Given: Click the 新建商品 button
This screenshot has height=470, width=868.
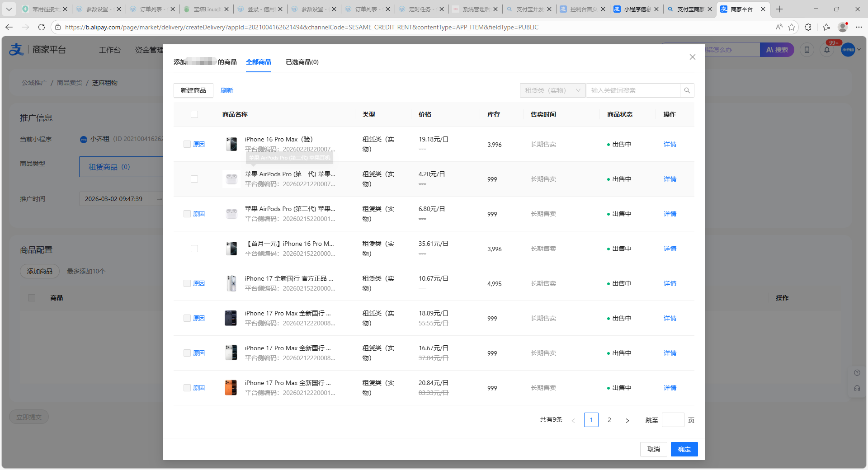Looking at the screenshot, I should tap(193, 90).
